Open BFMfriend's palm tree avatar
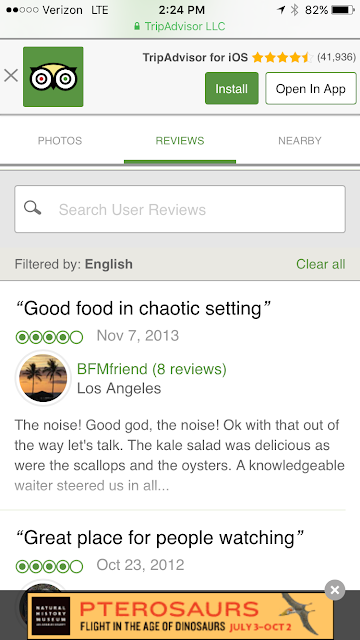 pyautogui.click(x=43, y=378)
